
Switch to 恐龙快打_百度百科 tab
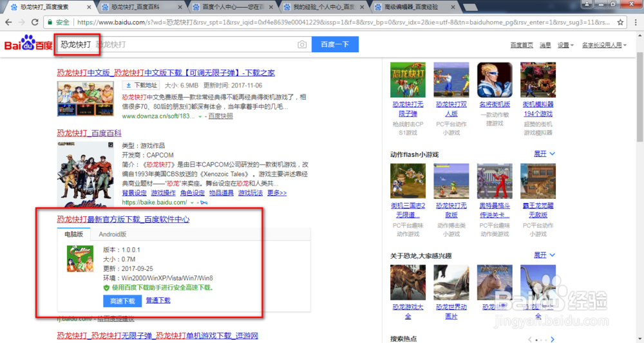[140, 7]
